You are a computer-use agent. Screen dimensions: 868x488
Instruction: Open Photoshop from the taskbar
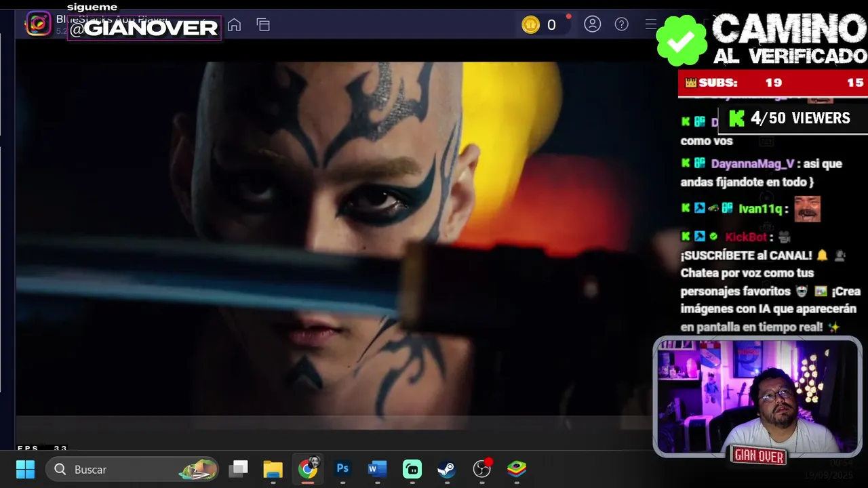click(342, 468)
